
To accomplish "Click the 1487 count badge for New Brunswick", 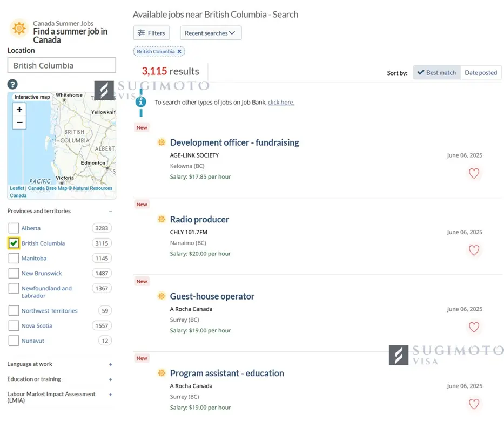I will tap(102, 273).
